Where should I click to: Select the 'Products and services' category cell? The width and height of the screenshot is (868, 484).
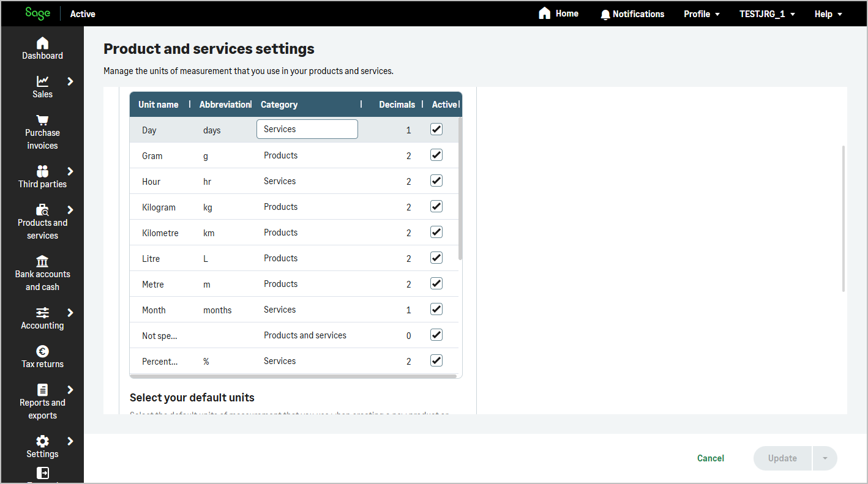pyautogui.click(x=305, y=335)
